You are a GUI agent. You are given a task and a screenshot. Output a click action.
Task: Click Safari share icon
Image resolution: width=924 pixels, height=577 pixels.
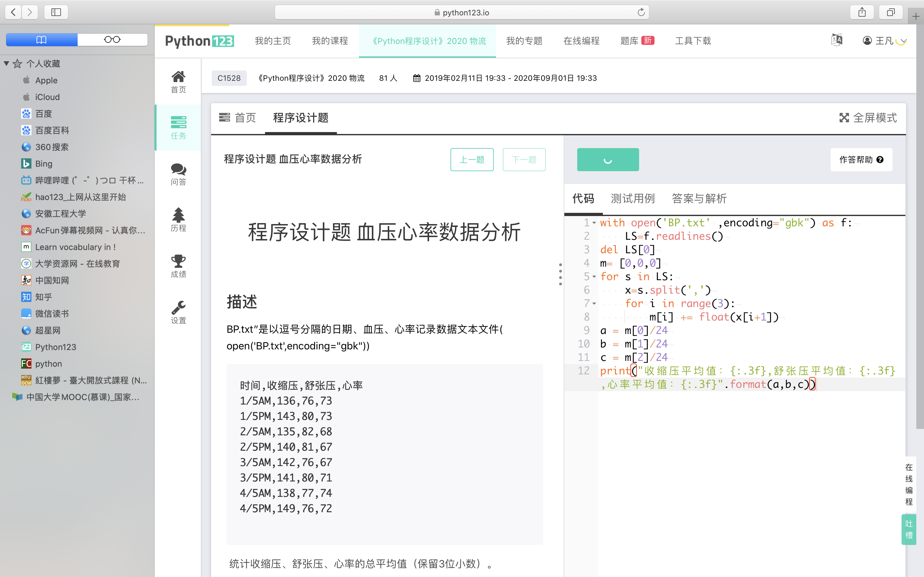862,12
